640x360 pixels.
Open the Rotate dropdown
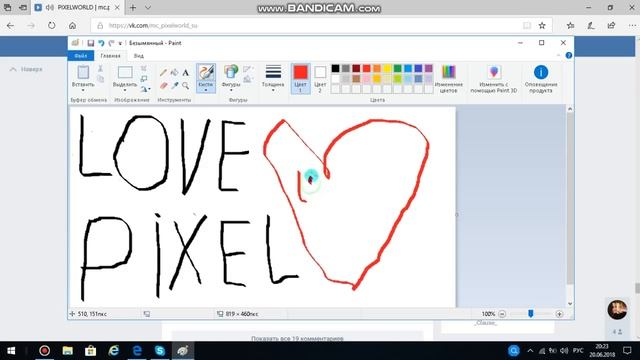tap(145, 89)
